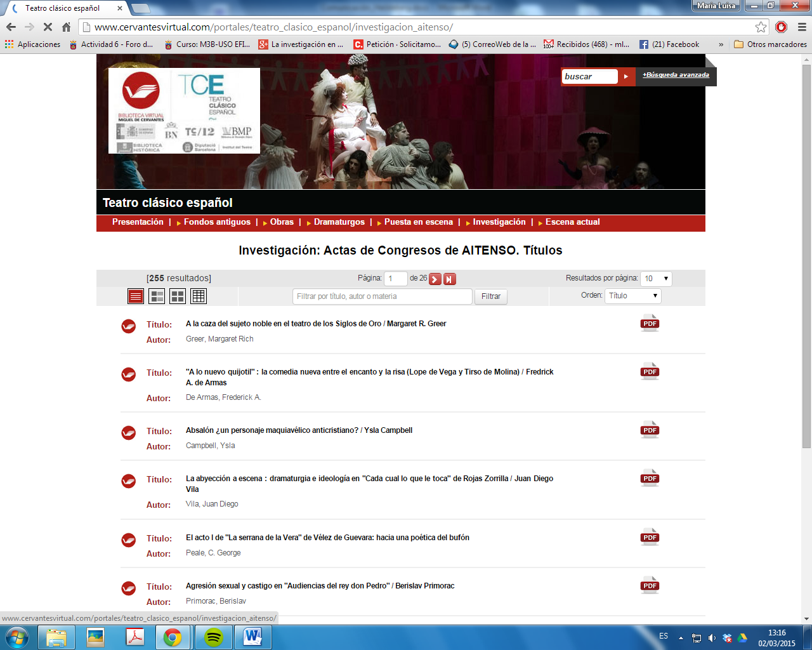Show hidden system tray icons arrow
Image resolution: width=812 pixels, height=650 pixels.
point(681,638)
